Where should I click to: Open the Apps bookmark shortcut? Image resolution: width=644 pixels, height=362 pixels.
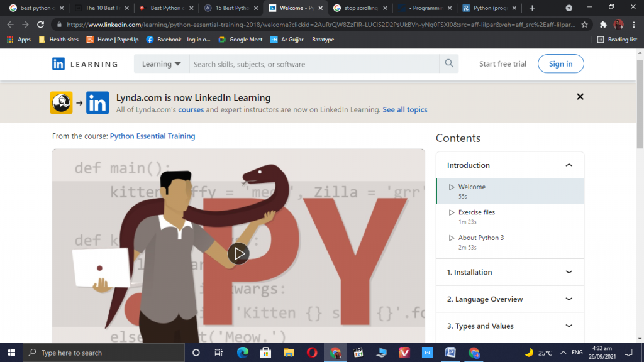pos(19,40)
